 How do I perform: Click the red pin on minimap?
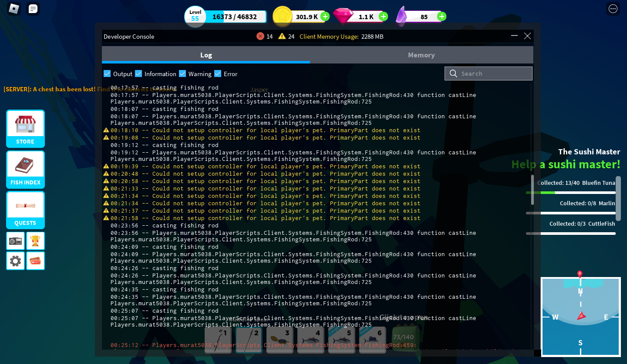click(580, 274)
